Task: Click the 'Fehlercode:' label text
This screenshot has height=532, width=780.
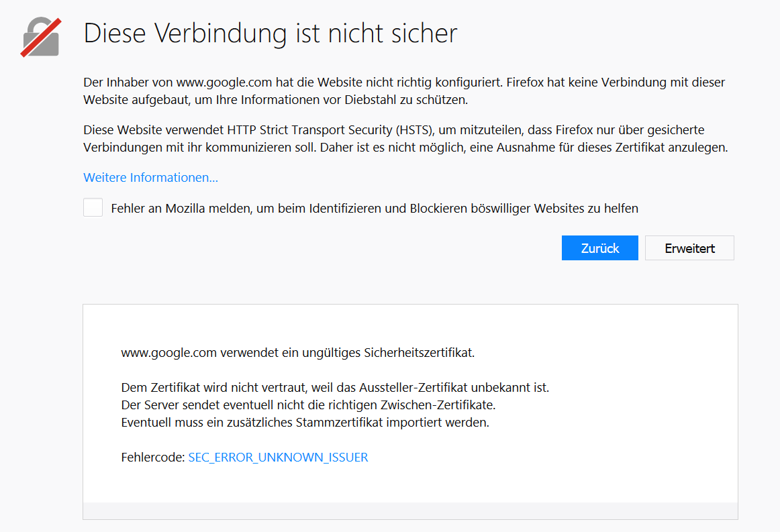Action: [x=152, y=458]
